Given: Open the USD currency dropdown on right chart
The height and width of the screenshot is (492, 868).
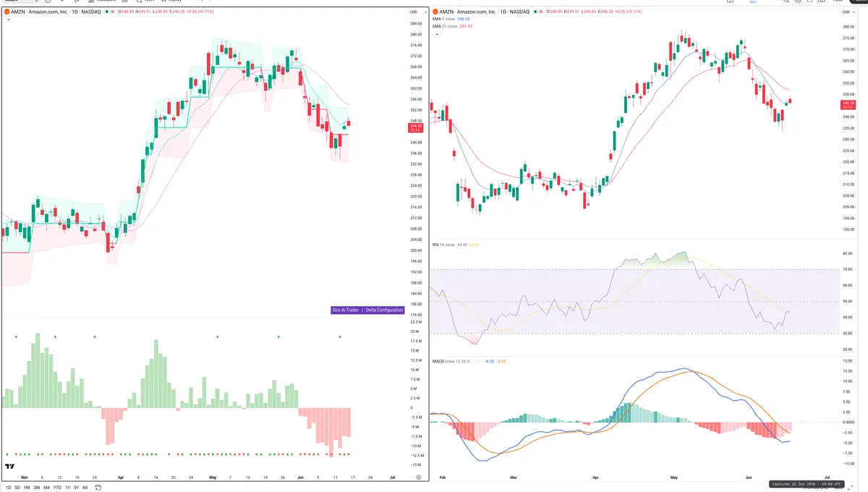Looking at the screenshot, I should pyautogui.click(x=848, y=12).
